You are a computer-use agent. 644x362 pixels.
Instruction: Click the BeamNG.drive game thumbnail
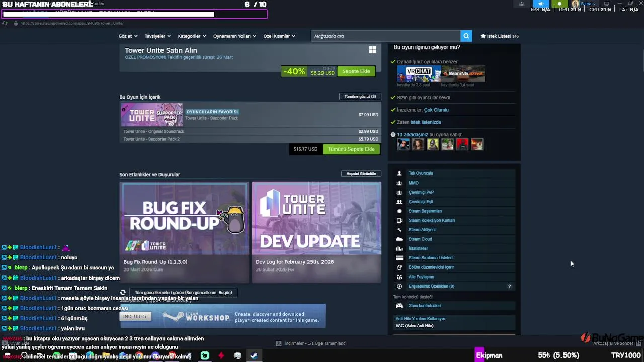[x=463, y=74]
